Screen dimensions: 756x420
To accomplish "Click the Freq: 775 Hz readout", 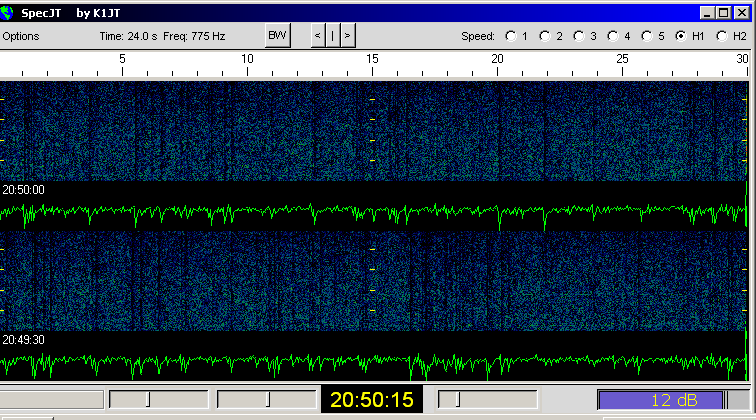I will click(194, 36).
